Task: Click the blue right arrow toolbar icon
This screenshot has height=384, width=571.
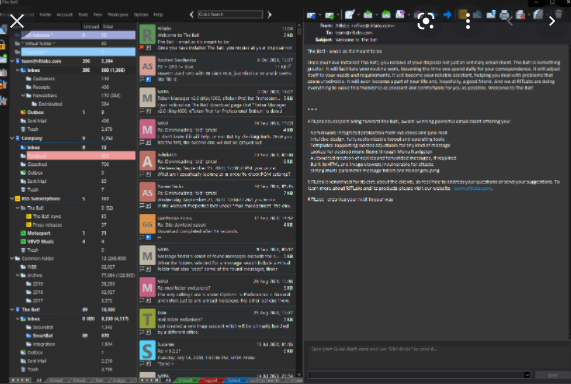Action: point(448,15)
